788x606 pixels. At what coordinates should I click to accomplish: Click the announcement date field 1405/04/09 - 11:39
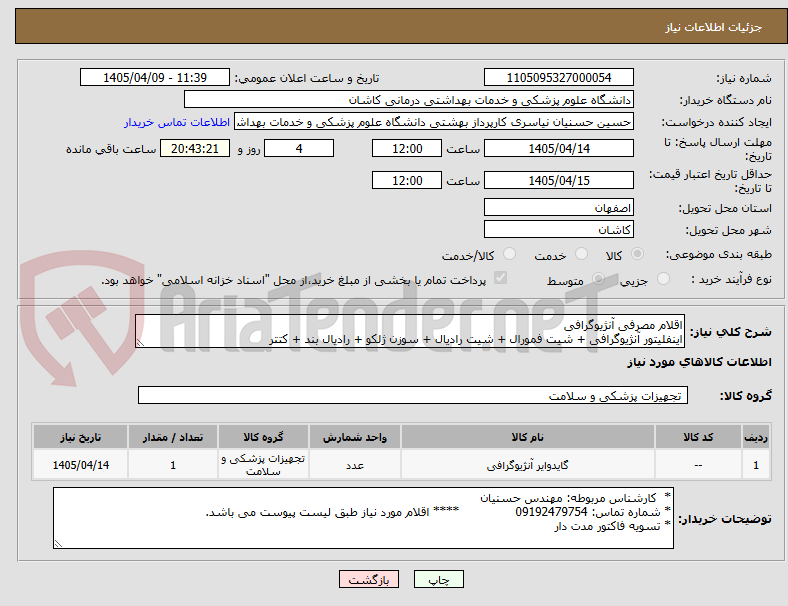click(155, 77)
